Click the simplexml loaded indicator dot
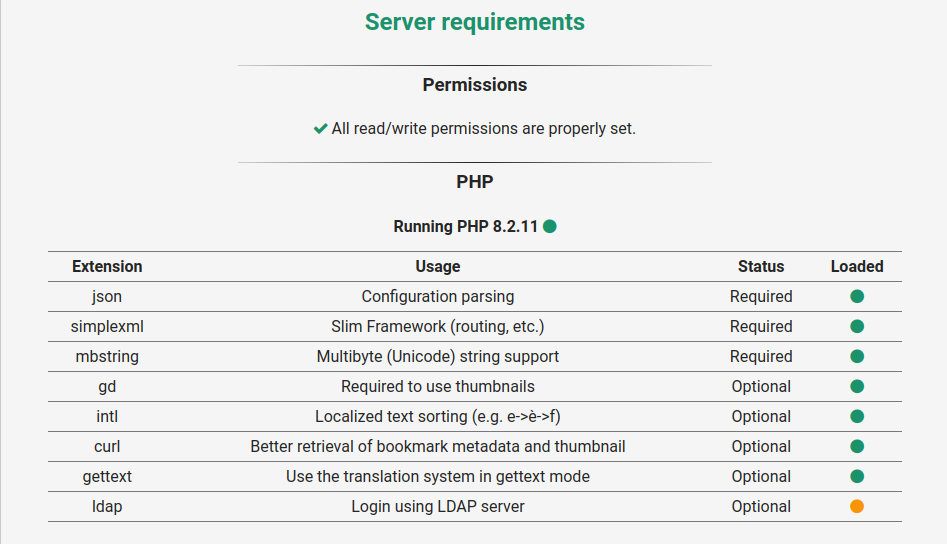 tap(857, 326)
